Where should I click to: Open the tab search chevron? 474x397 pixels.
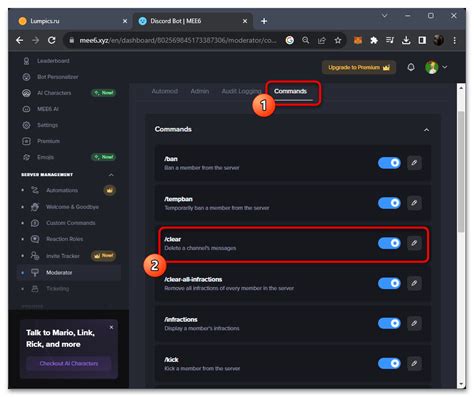point(384,16)
